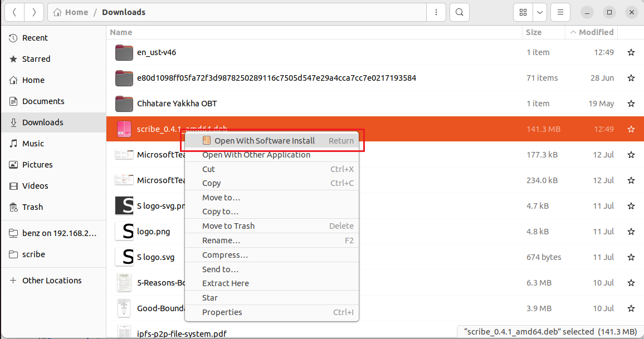This screenshot has width=644, height=339.
Task: Open the search magnifier icon
Action: (x=459, y=12)
